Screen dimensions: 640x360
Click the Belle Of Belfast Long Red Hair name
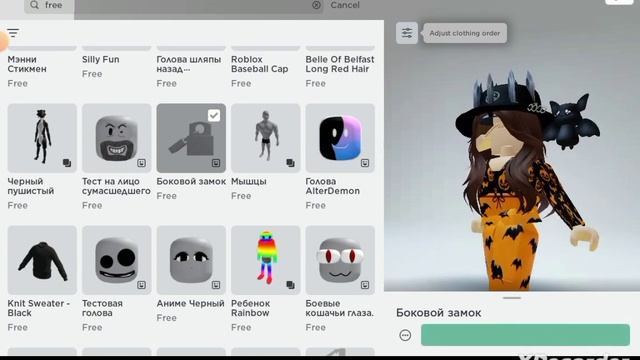coord(340,64)
